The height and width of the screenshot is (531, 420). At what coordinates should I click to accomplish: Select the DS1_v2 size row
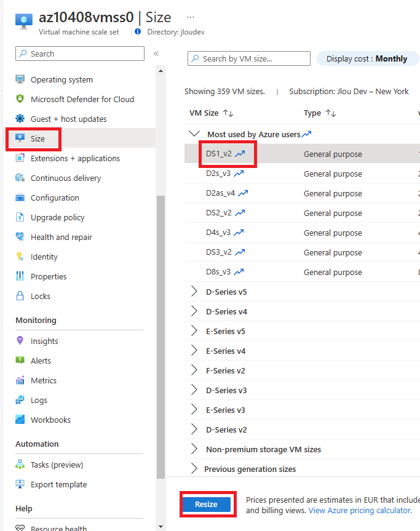302,153
